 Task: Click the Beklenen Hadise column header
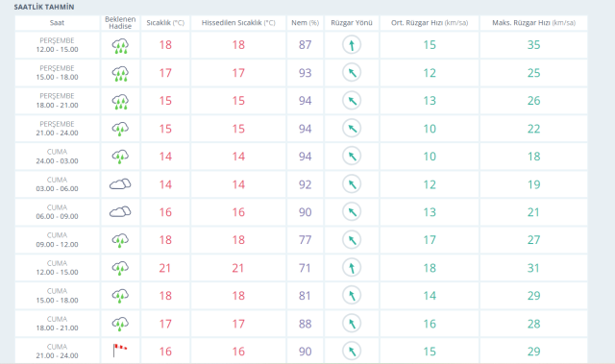click(120, 23)
